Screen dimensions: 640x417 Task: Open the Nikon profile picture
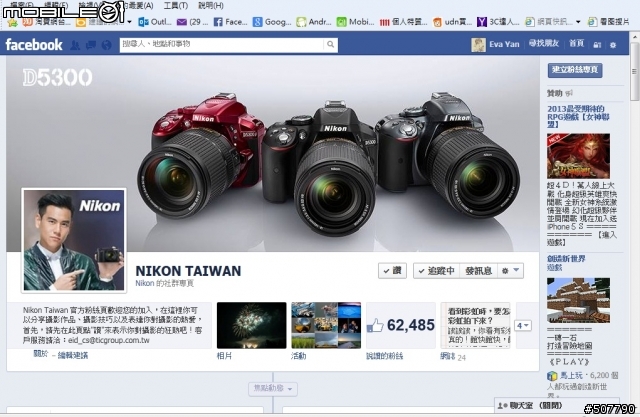(74, 240)
